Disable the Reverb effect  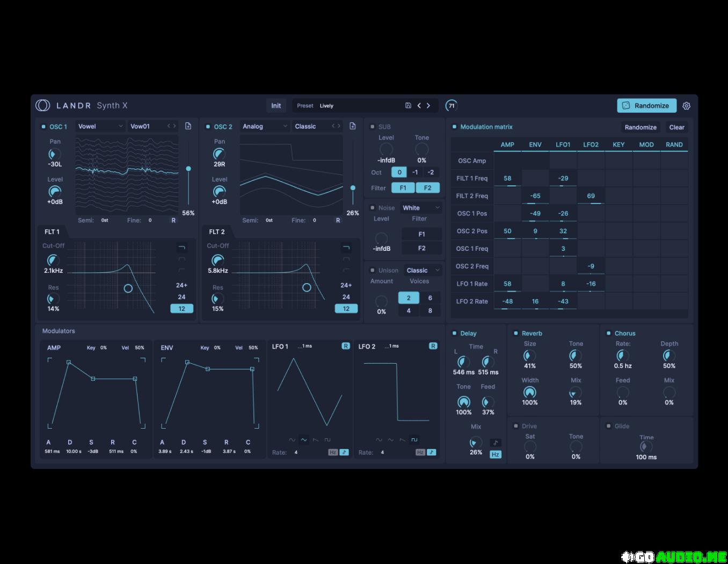click(516, 334)
